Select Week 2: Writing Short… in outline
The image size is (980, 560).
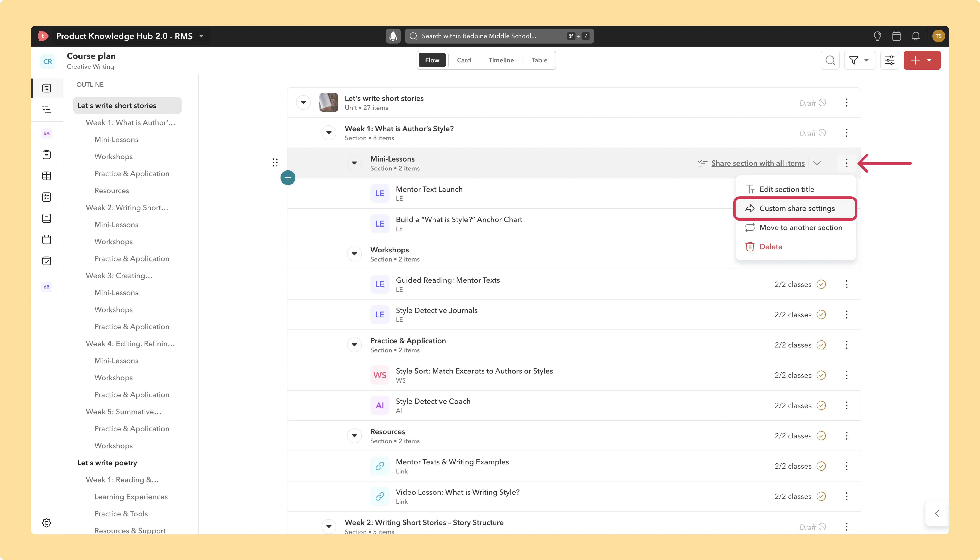click(x=127, y=208)
